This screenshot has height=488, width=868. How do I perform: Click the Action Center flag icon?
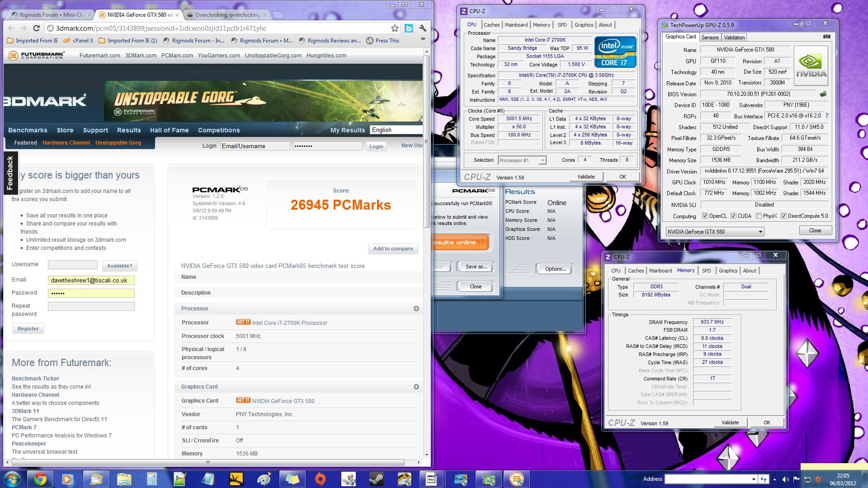(x=796, y=479)
